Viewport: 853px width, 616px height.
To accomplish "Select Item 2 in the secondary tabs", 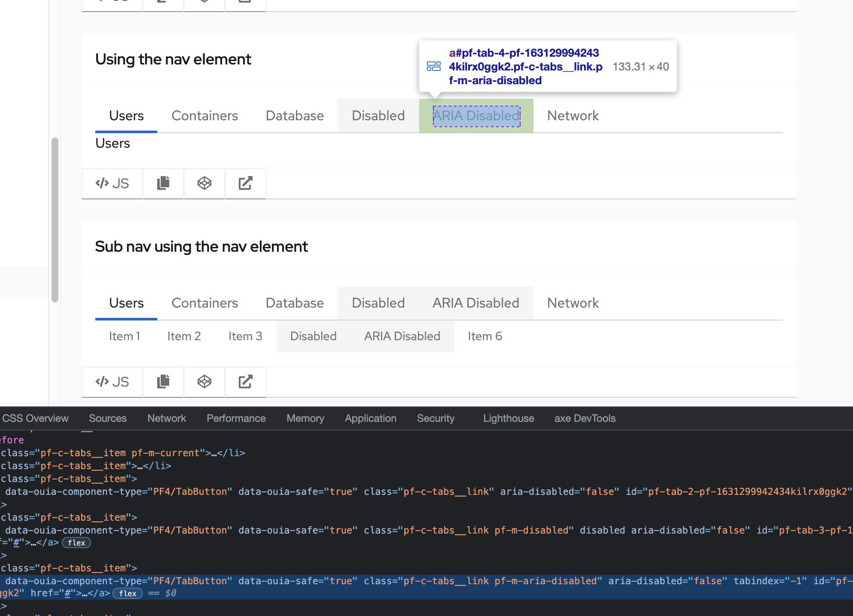I will point(184,336).
